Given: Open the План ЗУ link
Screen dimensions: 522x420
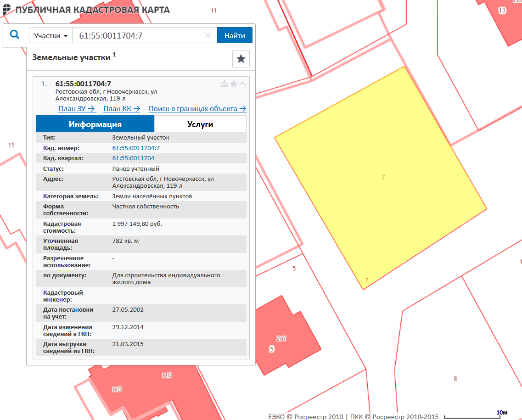Looking at the screenshot, I should click(77, 109).
